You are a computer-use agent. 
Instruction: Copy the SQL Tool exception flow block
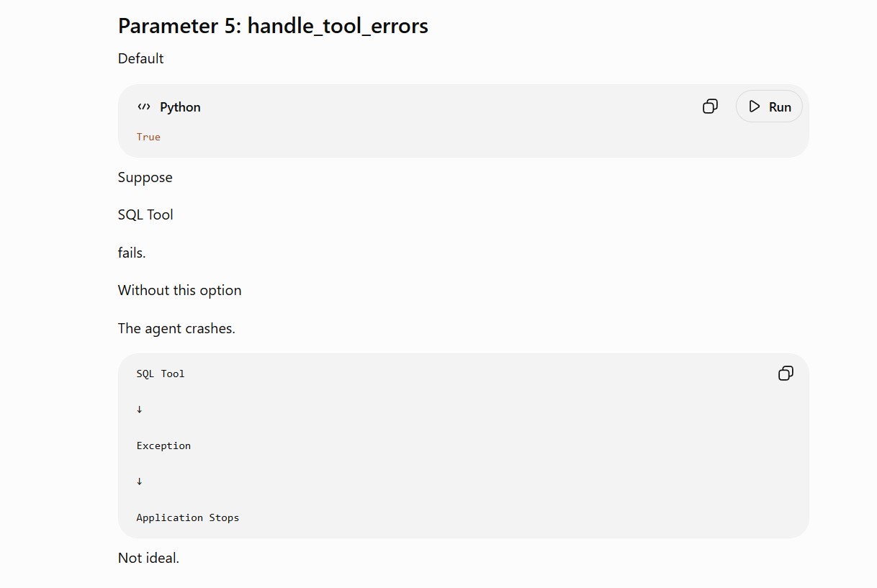click(x=786, y=373)
